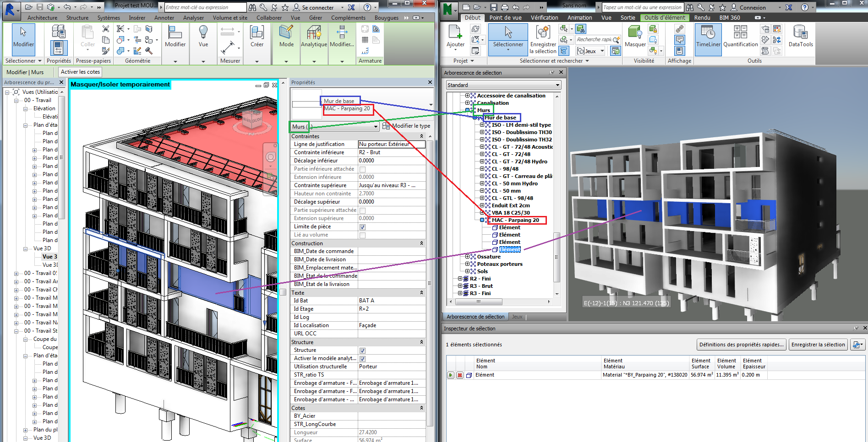
Task: Open the Standard selection tree dropdown
Action: (503, 85)
